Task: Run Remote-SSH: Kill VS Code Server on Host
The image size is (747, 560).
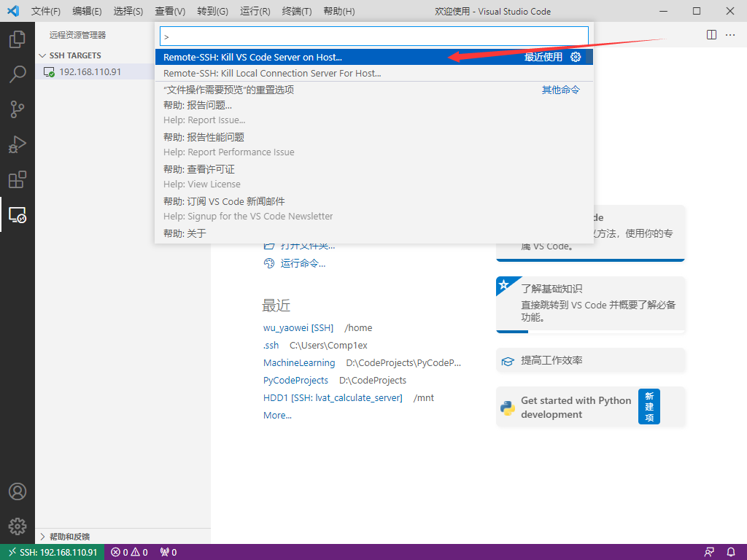Action: [x=374, y=57]
